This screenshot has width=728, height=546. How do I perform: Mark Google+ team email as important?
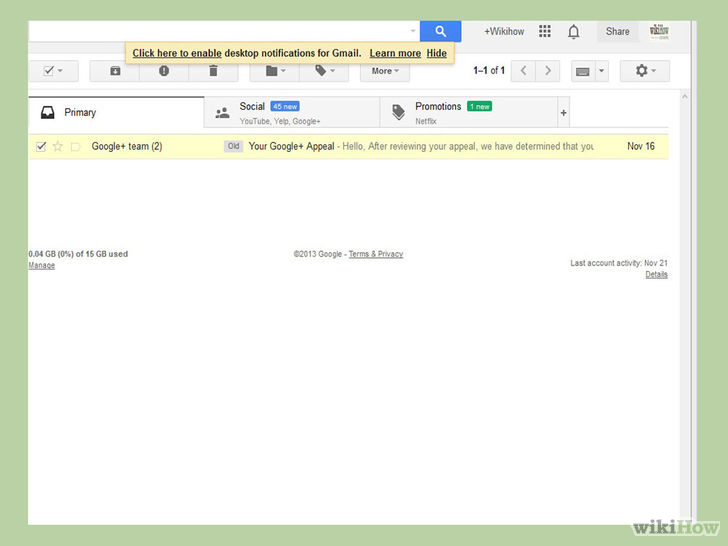pos(75,147)
